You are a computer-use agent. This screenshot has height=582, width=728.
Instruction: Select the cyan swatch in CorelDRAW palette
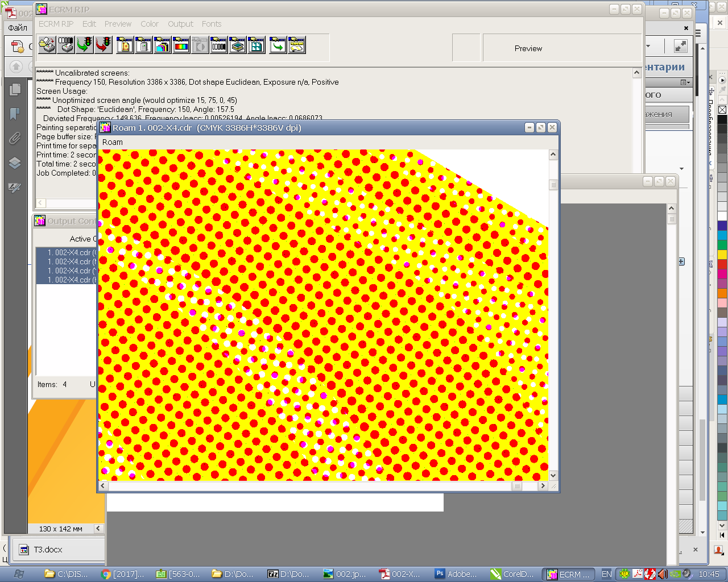[722, 235]
